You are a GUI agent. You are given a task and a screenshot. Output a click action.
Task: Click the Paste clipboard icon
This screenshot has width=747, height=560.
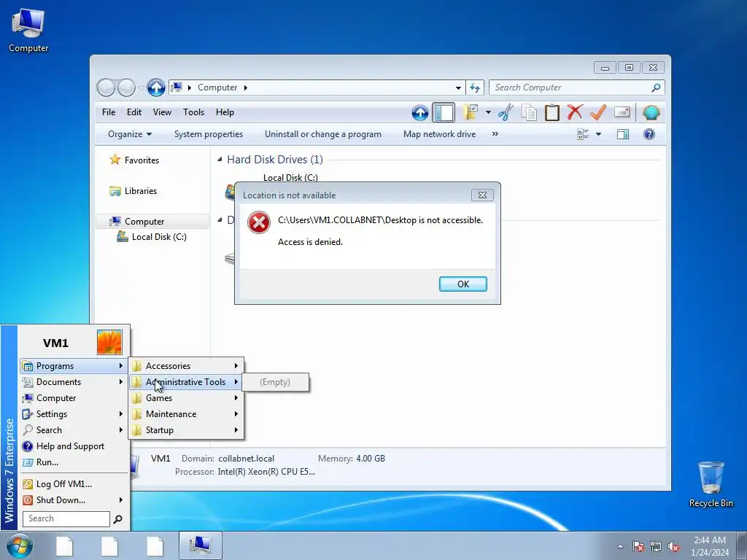pos(552,112)
